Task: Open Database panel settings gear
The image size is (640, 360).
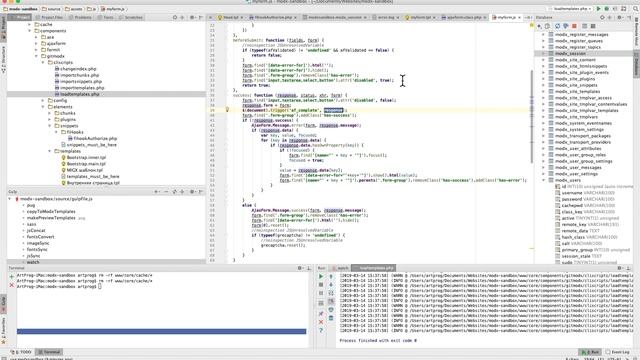Action: (x=619, y=18)
